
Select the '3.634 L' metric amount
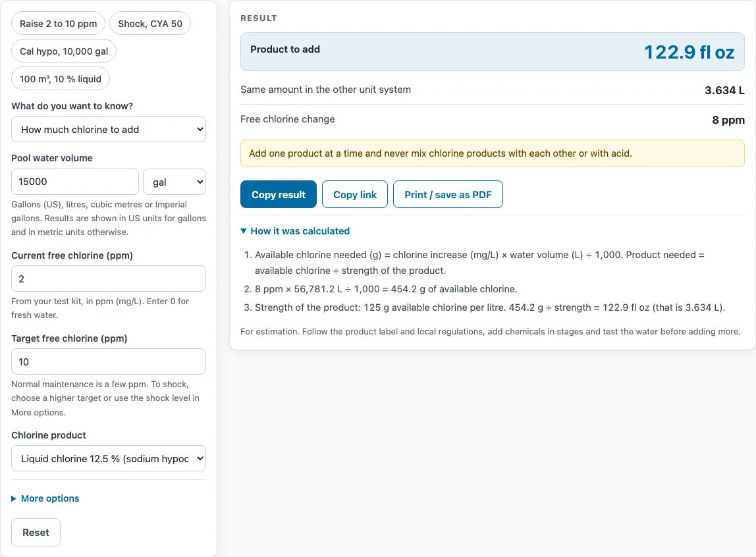click(x=724, y=90)
